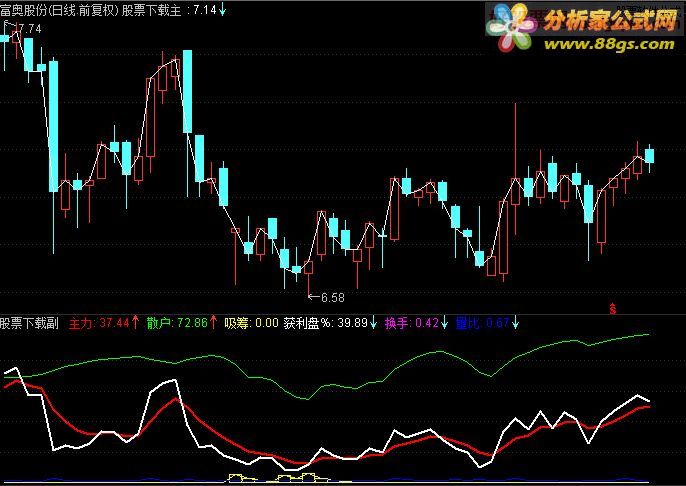The image size is (686, 486).
Task: Click the stock title 富奥股份(日线.前复权)
Action: pyautogui.click(x=60, y=10)
